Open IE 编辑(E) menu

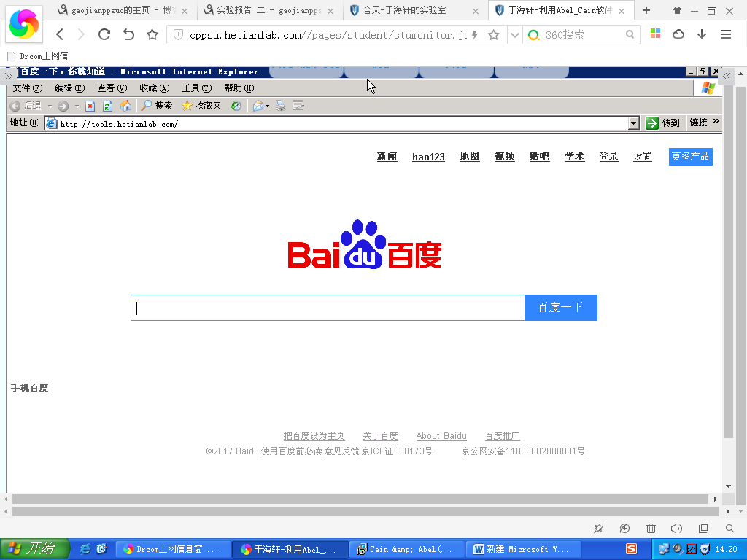[x=69, y=88]
